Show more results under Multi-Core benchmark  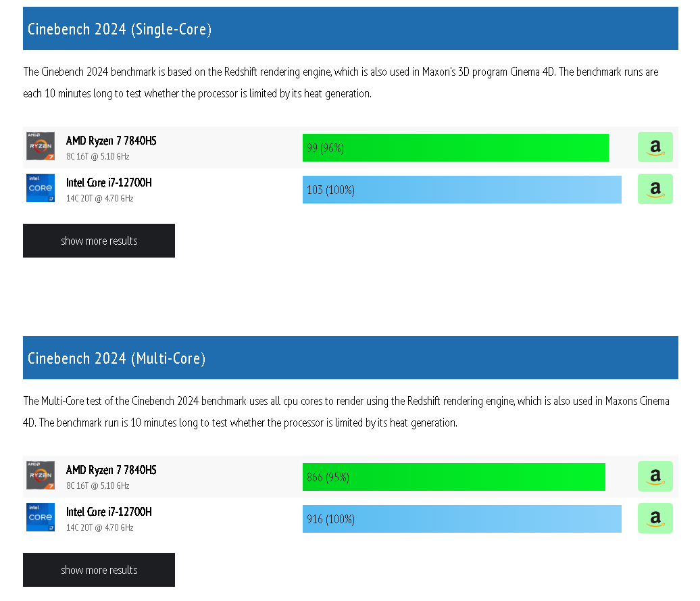coord(99,570)
